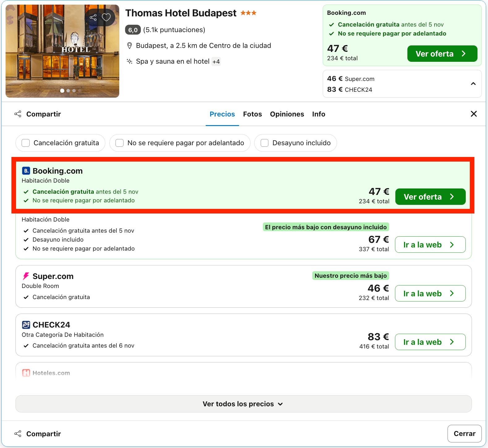Click the 46 € Super.com price summary

coord(351,79)
